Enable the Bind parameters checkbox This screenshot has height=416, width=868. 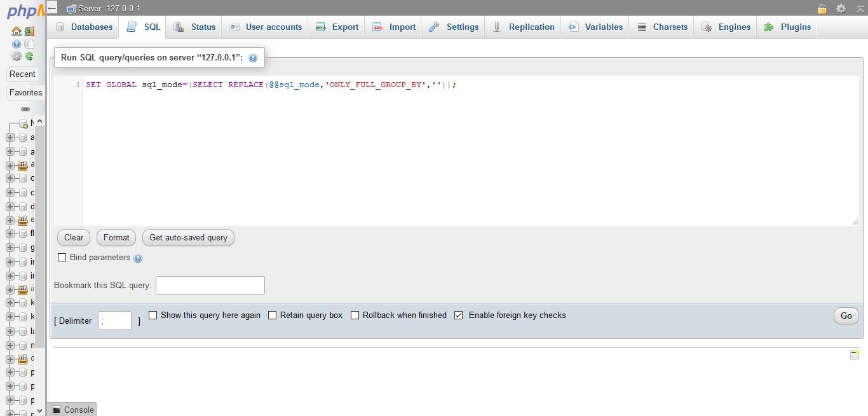[x=62, y=258]
